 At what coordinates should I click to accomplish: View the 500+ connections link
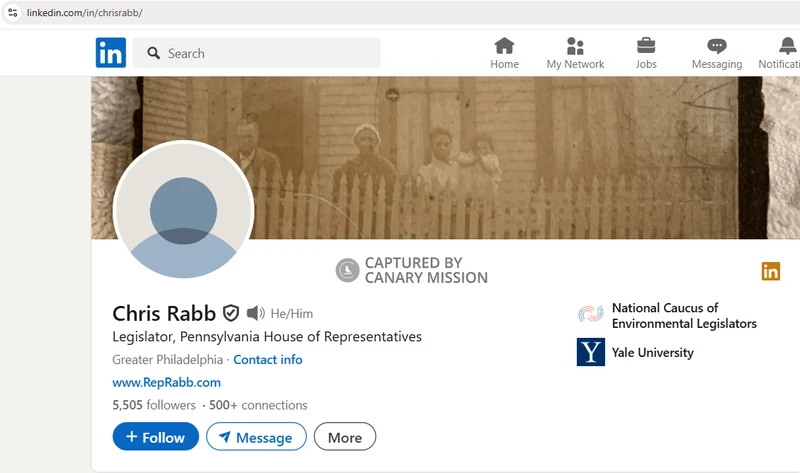258,405
